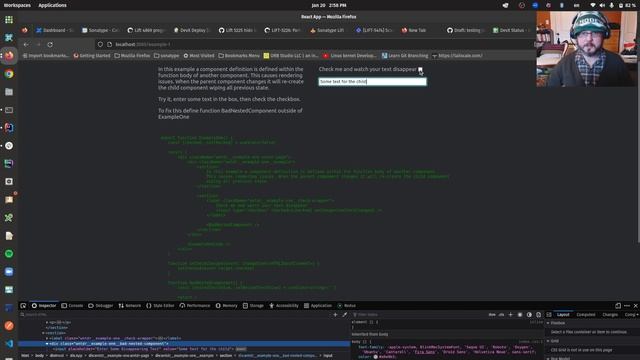
Task: Open the DevTools three-dot options menu
Action: pos(627,306)
